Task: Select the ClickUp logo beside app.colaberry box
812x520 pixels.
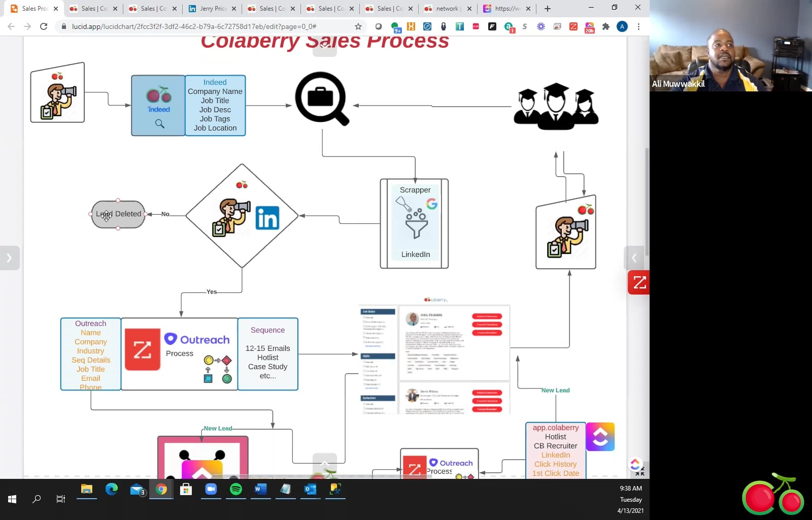Action: (x=600, y=437)
